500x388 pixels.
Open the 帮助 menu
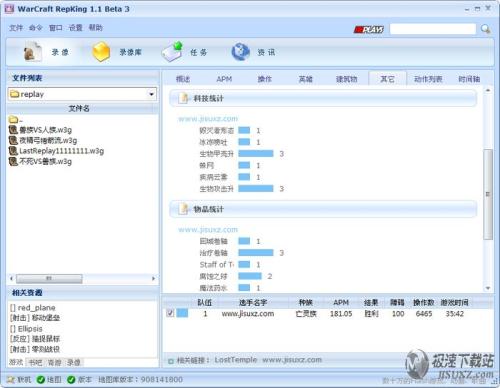click(96, 28)
